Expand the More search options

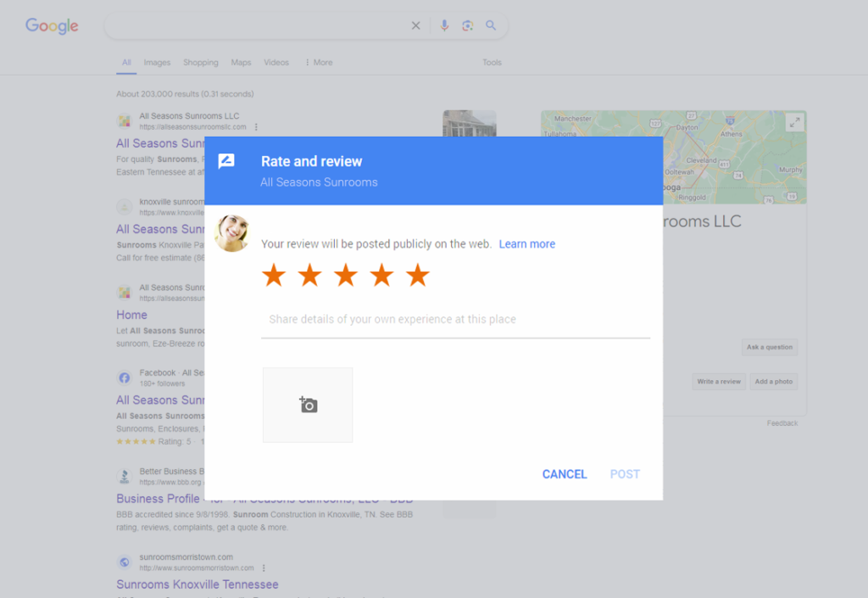(319, 63)
